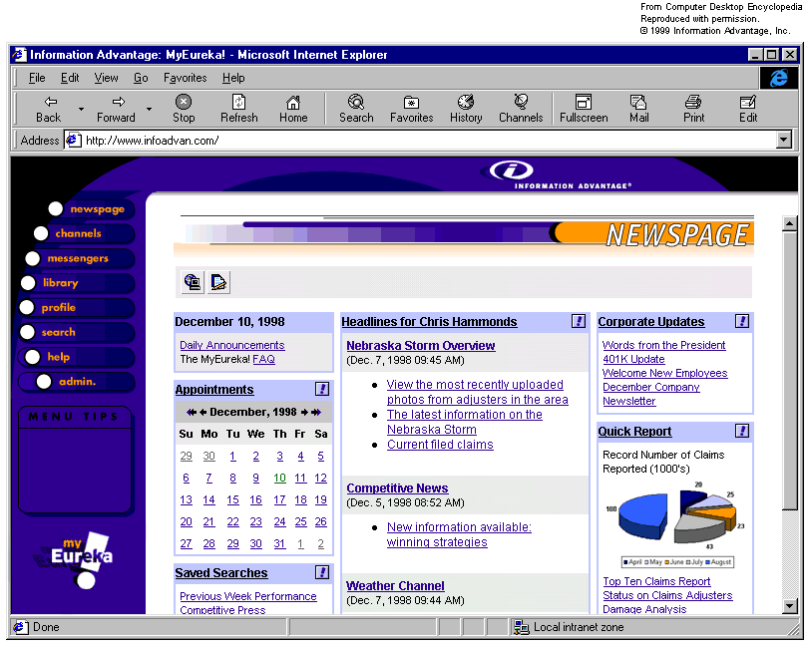Viewport: 812px width, 649px height.
Task: Select channels in the sidebar
Action: 84,233
